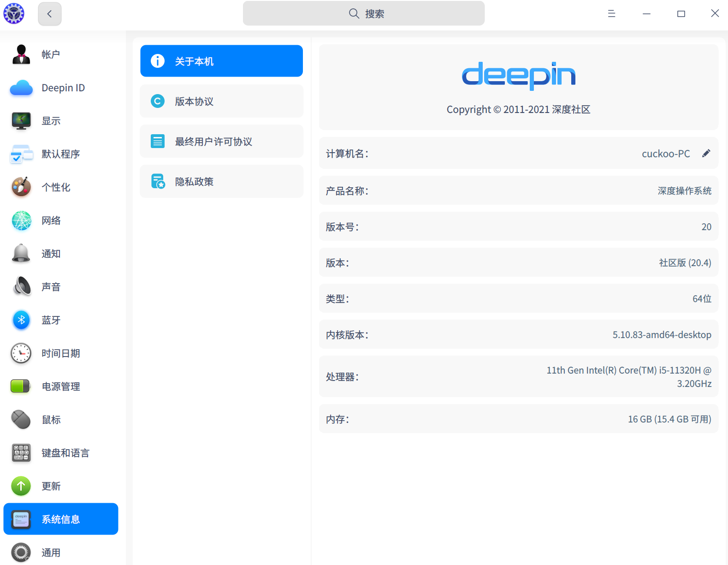Go to 个性化 settings
The height and width of the screenshot is (565, 728).
61,187
